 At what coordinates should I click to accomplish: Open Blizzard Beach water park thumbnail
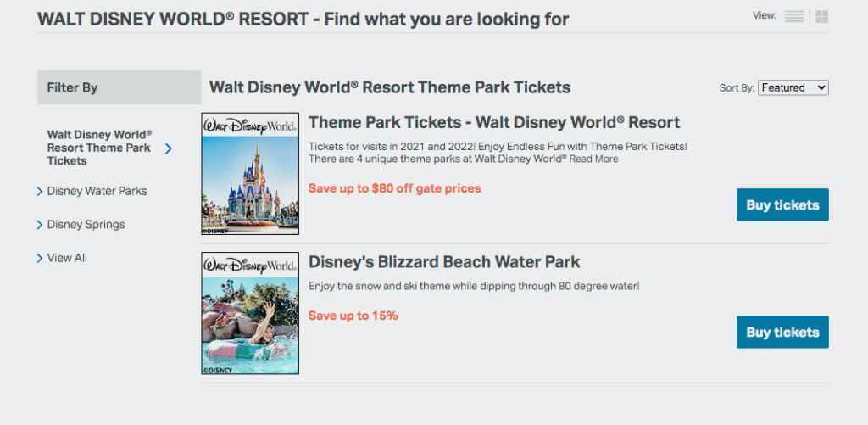[x=250, y=313]
